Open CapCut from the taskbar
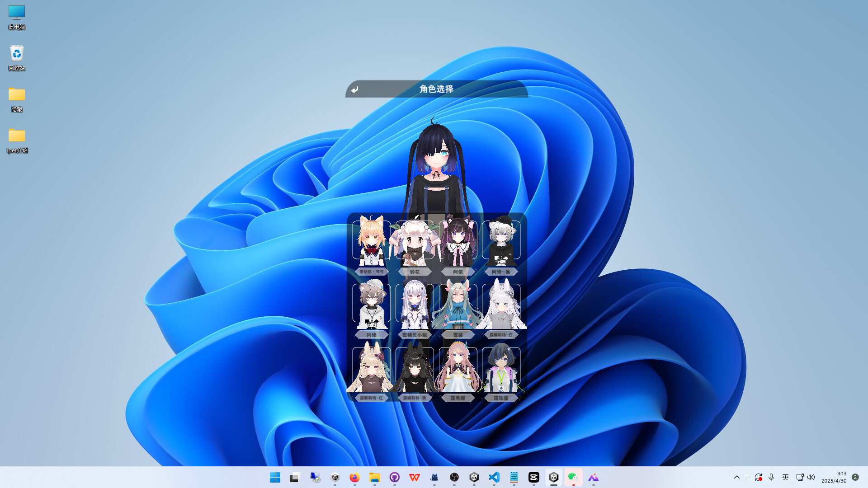 coord(534,478)
